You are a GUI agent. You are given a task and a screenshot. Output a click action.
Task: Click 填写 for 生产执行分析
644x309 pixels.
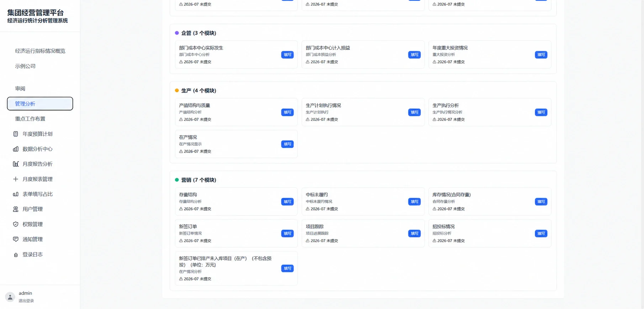(x=541, y=112)
